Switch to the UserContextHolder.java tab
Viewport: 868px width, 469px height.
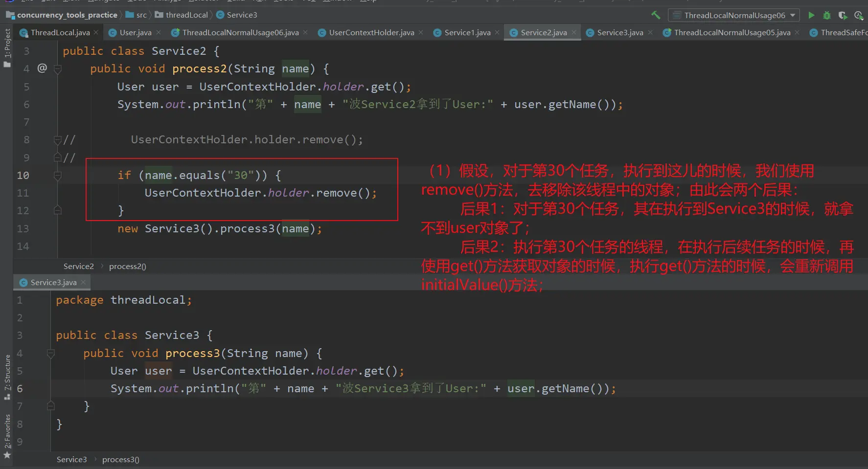tap(371, 33)
